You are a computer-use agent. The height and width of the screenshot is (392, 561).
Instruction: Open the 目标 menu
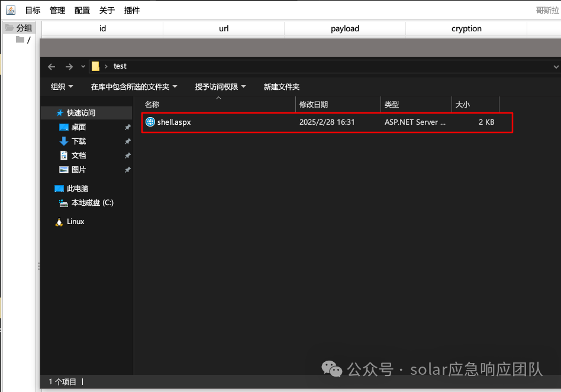coord(33,10)
